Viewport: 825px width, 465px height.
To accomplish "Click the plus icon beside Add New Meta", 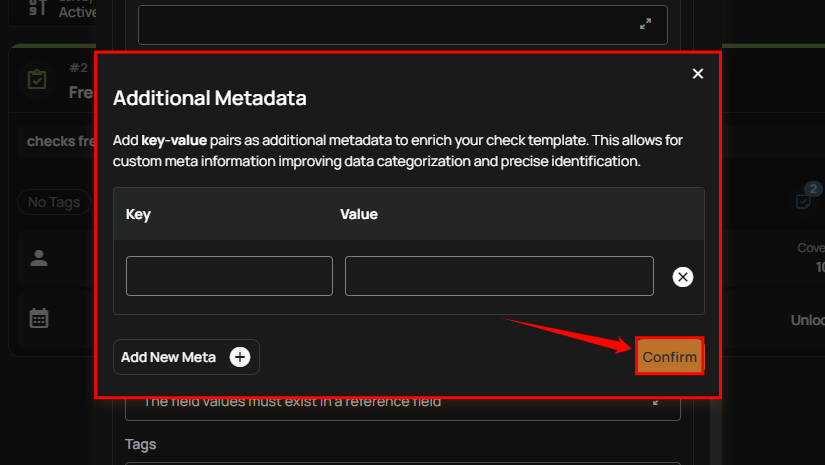I will click(x=240, y=357).
